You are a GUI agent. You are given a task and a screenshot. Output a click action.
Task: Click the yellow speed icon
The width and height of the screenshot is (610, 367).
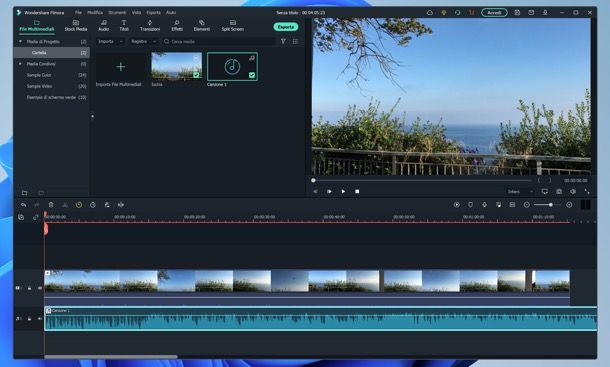(79, 205)
